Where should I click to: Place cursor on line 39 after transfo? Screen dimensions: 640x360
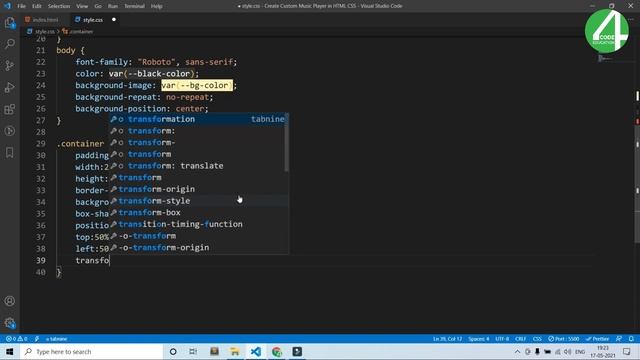point(110,260)
